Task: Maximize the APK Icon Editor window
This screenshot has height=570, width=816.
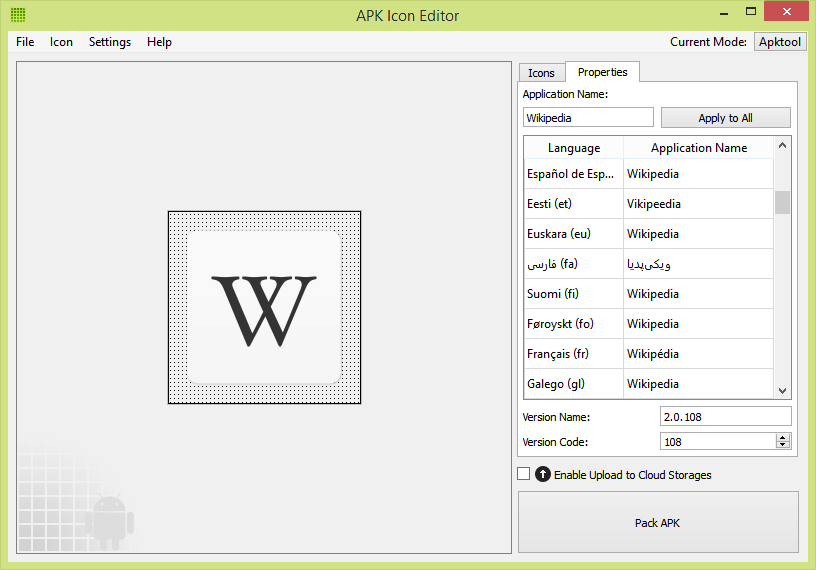Action: point(750,11)
